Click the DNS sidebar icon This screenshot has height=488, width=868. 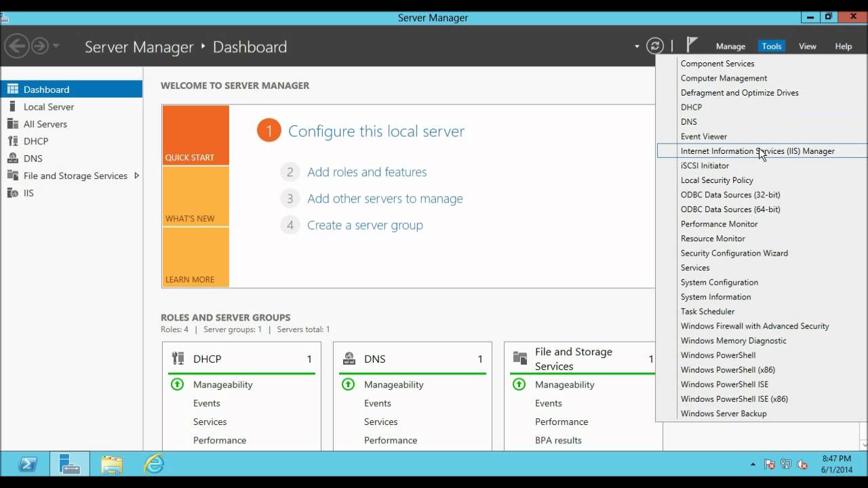click(x=12, y=158)
